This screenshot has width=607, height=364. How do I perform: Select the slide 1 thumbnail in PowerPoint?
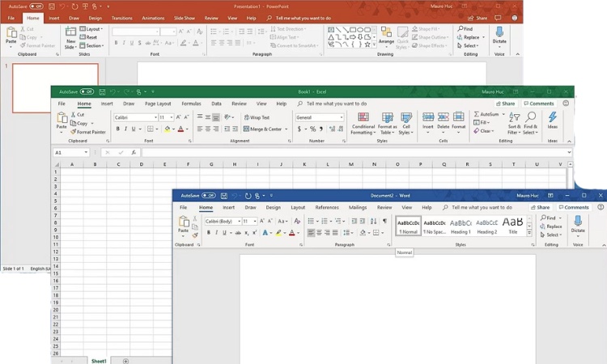(x=55, y=88)
